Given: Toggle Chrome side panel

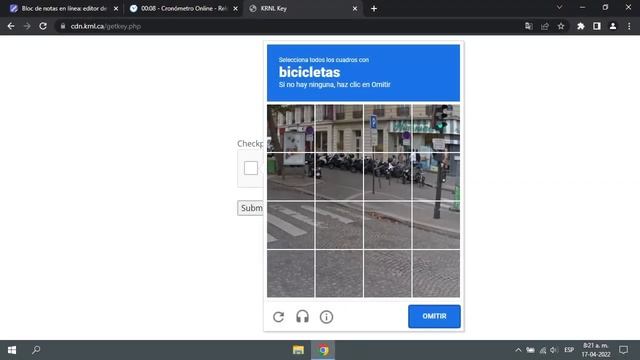Looking at the screenshot, I should tap(597, 26).
